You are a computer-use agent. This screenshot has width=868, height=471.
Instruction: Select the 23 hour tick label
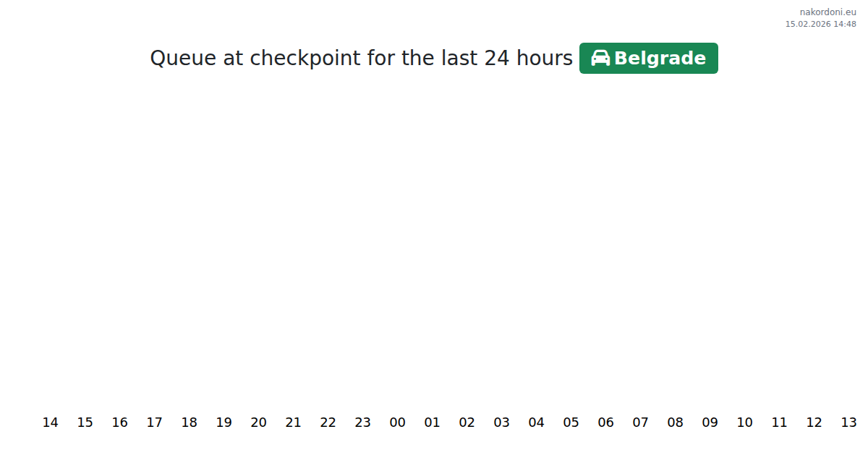(362, 423)
